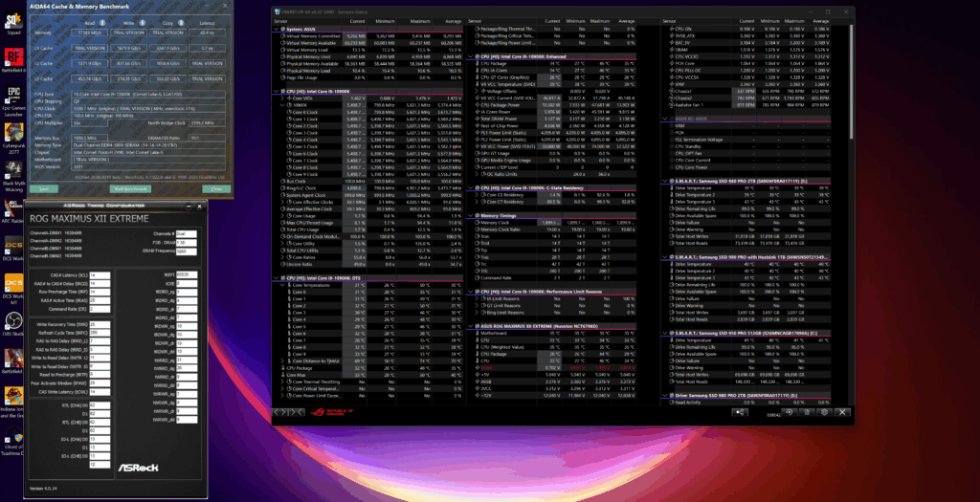Click HWiNFO shrink-columns arrows icon at bottom left
The width and height of the screenshot is (980, 502).
(x=299, y=412)
